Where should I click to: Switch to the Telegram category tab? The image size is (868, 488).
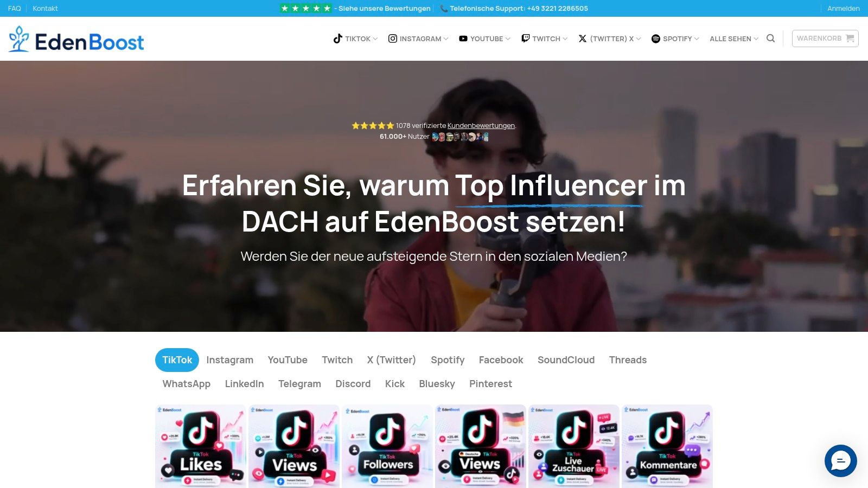299,384
